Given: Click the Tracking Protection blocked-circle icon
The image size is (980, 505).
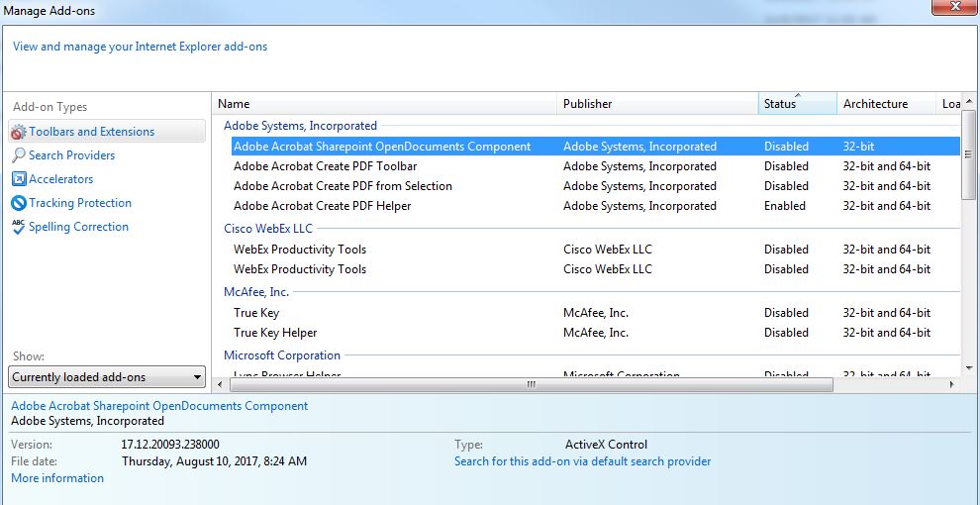Looking at the screenshot, I should click(x=19, y=203).
